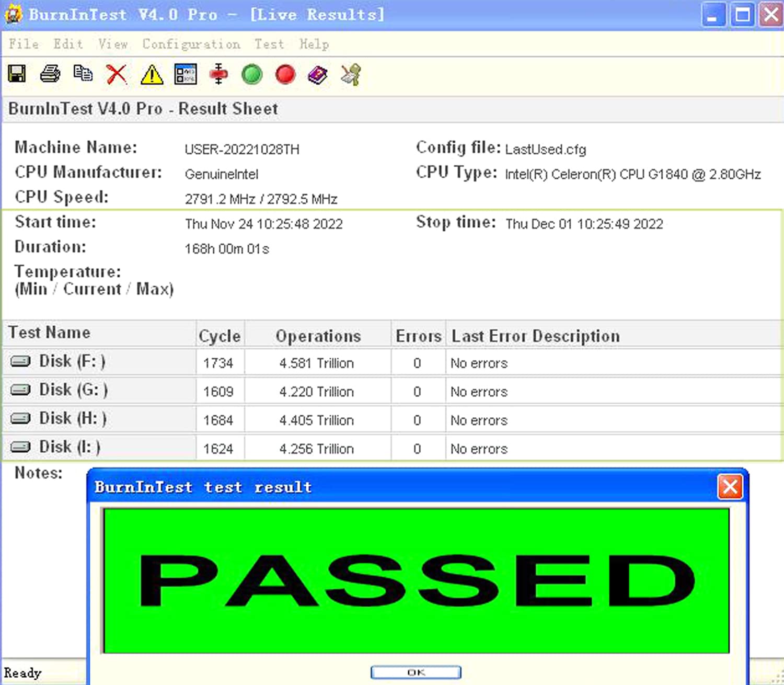Click the Test Name column header
The width and height of the screenshot is (784, 685).
(99, 333)
